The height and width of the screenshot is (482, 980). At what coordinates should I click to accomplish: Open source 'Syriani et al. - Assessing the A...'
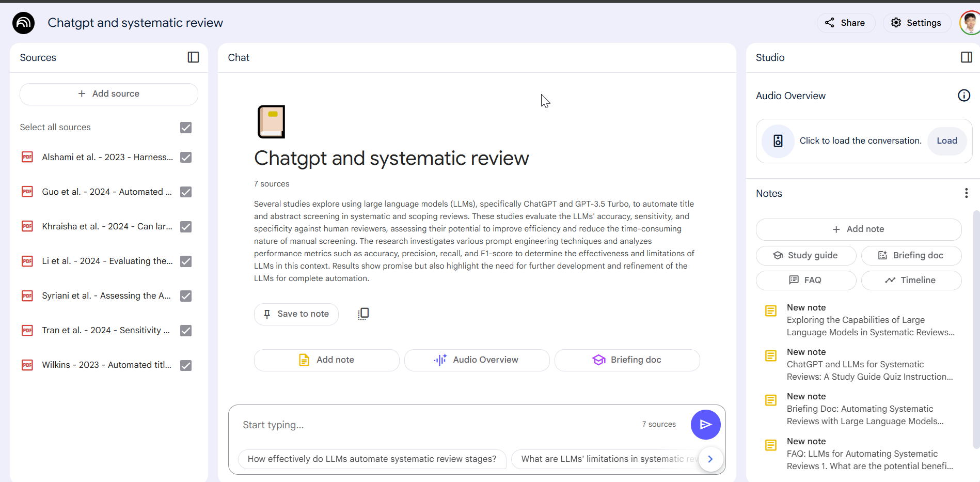pos(106,296)
